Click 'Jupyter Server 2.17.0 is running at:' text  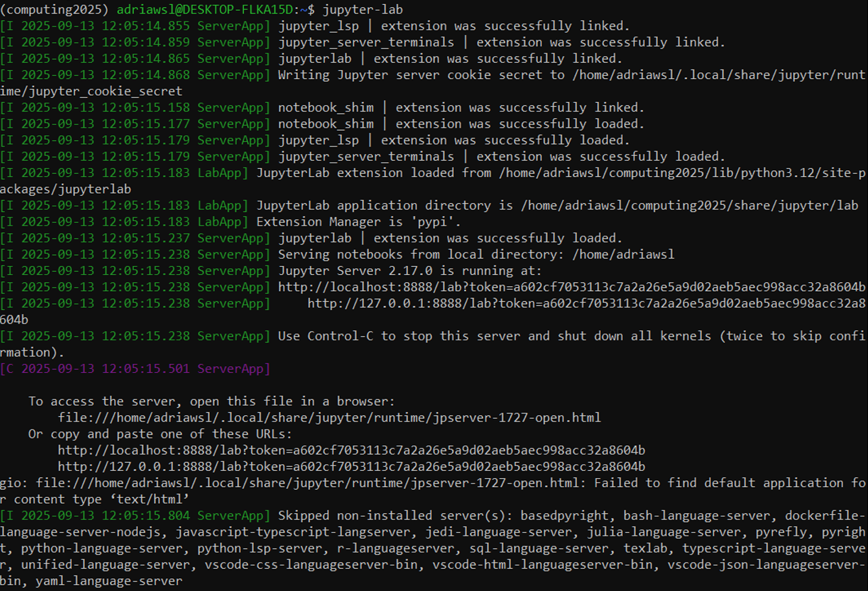[409, 271]
